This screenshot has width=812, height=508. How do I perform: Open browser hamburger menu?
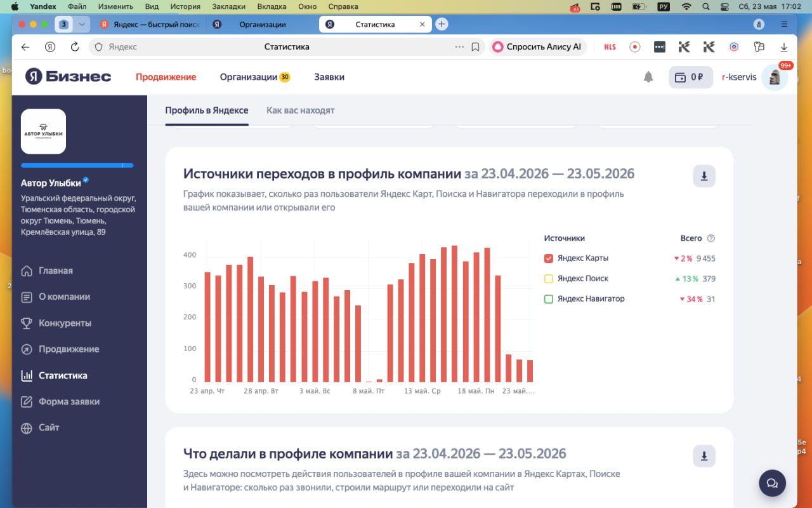coord(785,24)
